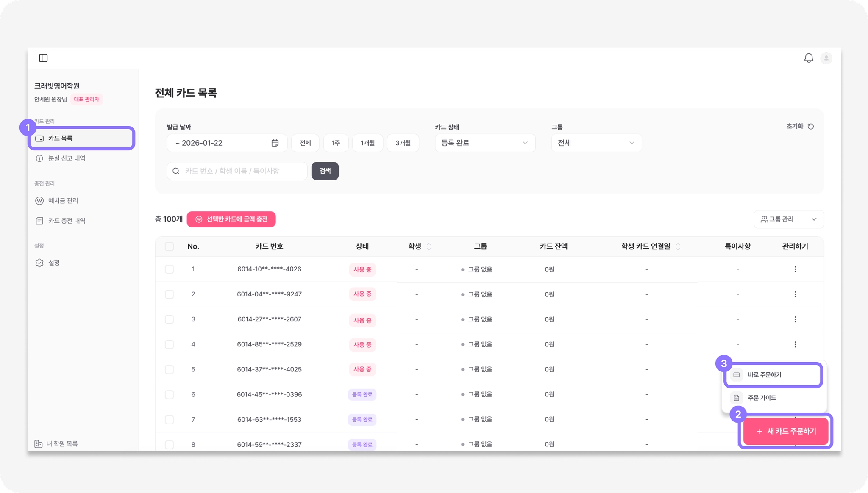This screenshot has height=493, width=868.
Task: Select the checkbox for row 2
Action: click(169, 294)
